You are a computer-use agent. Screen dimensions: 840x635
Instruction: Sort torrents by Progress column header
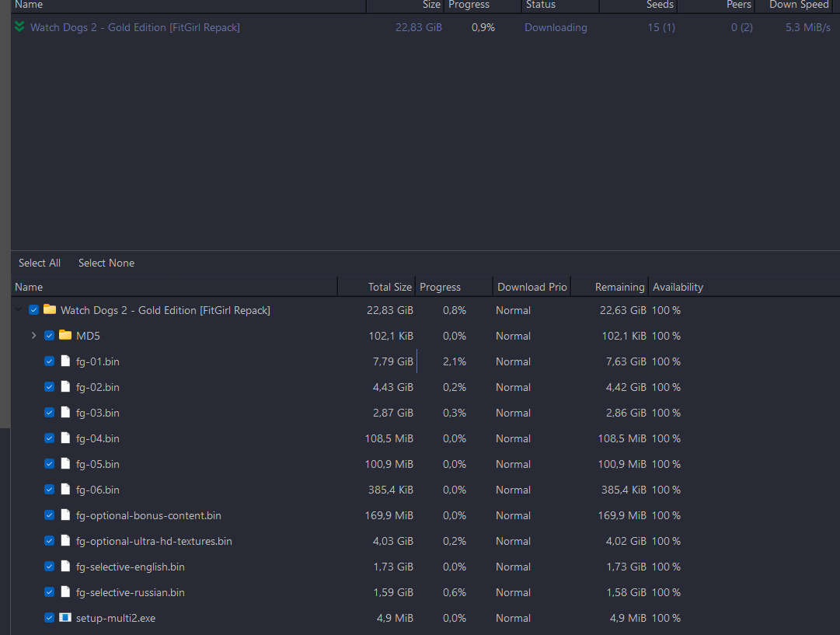click(x=483, y=5)
